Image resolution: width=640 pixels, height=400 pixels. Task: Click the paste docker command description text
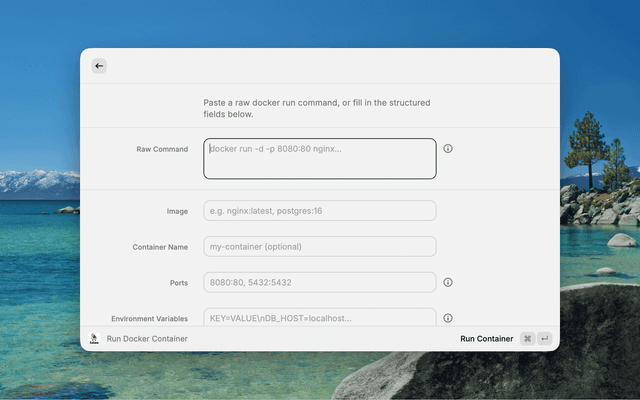point(317,108)
